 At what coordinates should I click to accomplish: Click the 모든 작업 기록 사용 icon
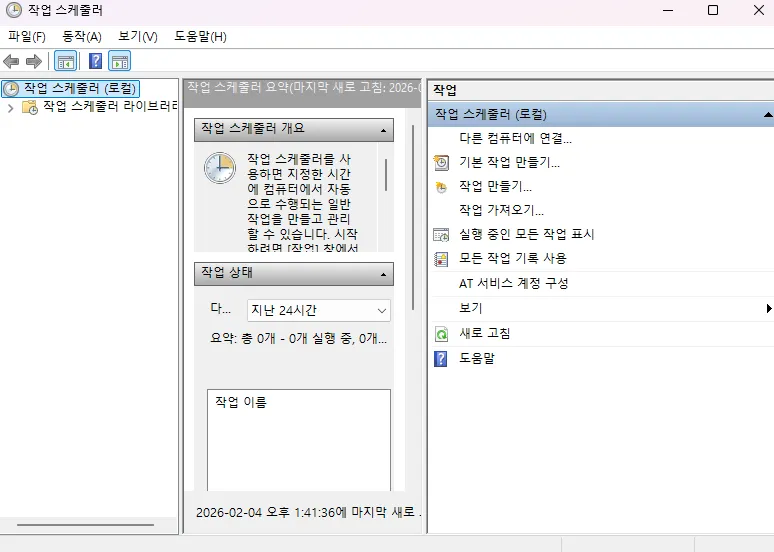click(441, 259)
